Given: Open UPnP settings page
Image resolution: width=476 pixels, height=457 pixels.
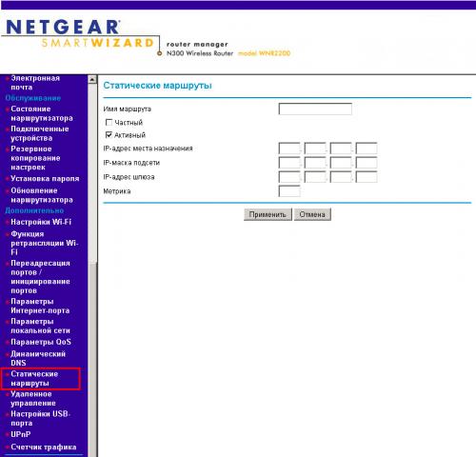Looking at the screenshot, I should point(21,434).
